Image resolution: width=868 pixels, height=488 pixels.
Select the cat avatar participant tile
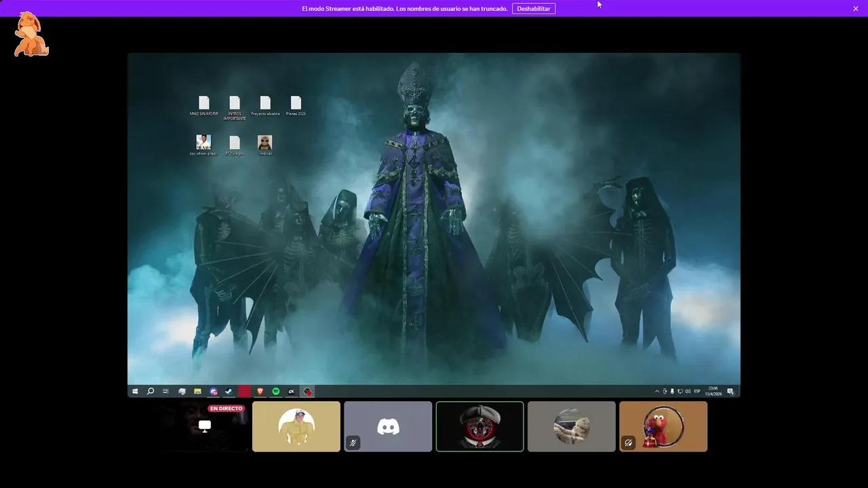click(x=572, y=426)
